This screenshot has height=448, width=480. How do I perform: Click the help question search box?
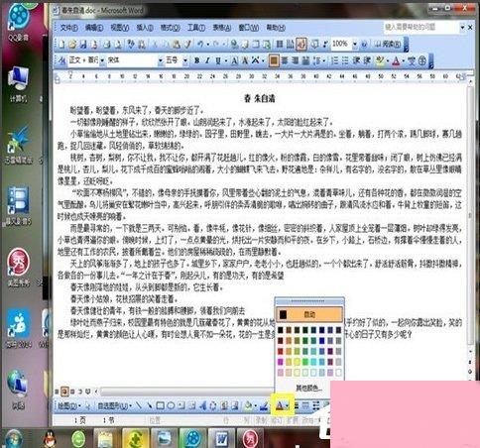point(421,27)
